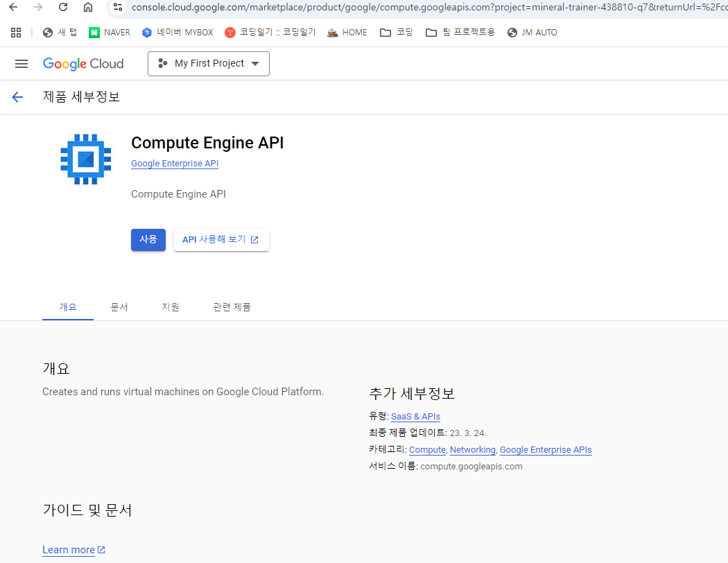The image size is (728, 563).
Task: Click the Google Cloud logo
Action: click(83, 64)
